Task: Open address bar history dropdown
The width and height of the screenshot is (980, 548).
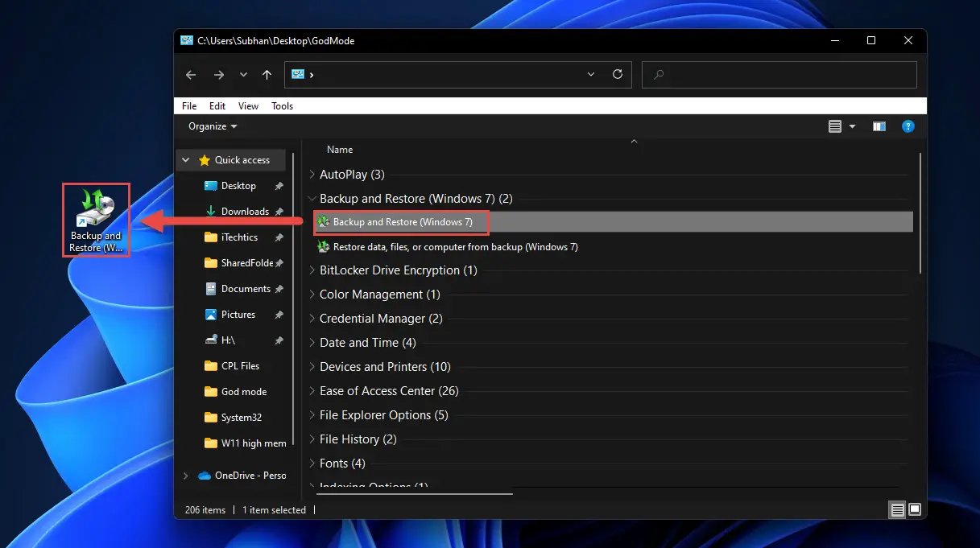Action: [x=591, y=74]
